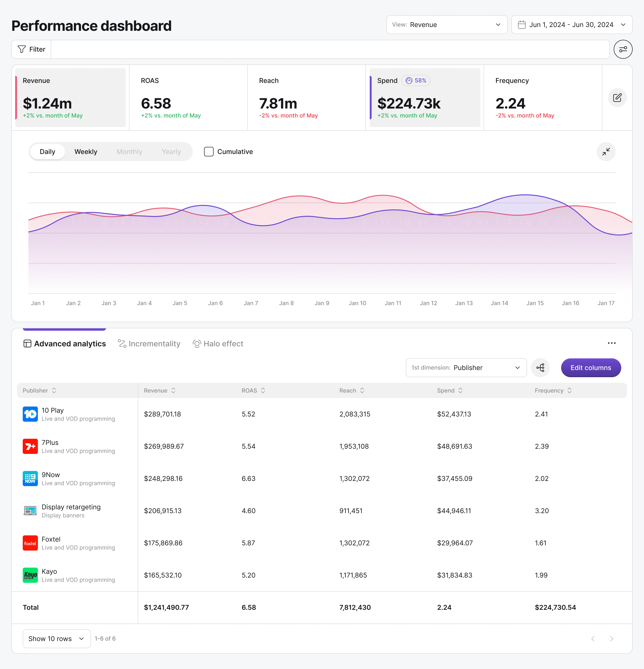Open the View: Revenue dropdown
This screenshot has height=669, width=644.
click(447, 25)
